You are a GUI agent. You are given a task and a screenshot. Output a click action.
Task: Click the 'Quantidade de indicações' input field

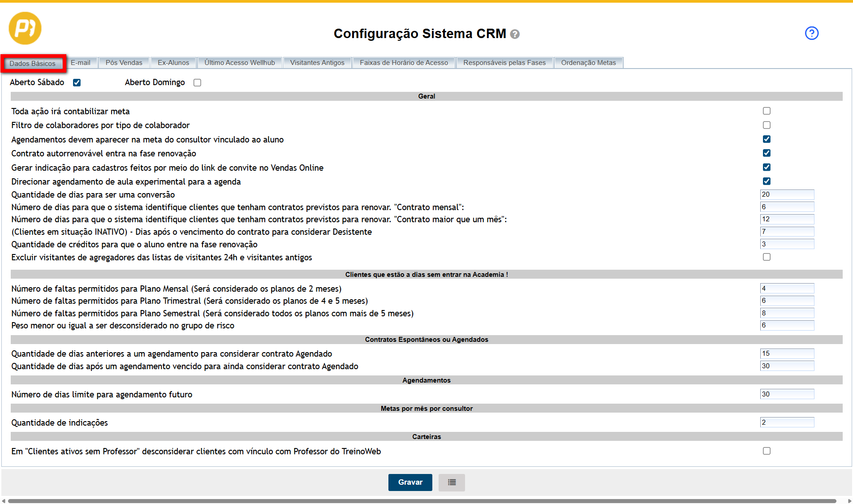[787, 422]
